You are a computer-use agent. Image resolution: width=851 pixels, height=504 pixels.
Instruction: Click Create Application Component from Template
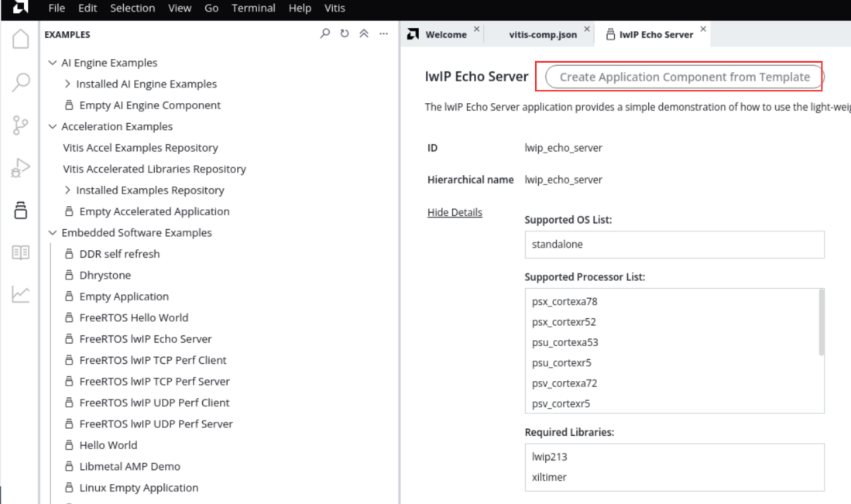tap(685, 77)
